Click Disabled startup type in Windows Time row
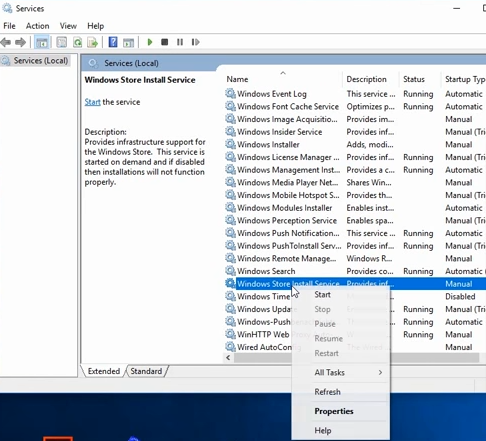 point(460,296)
